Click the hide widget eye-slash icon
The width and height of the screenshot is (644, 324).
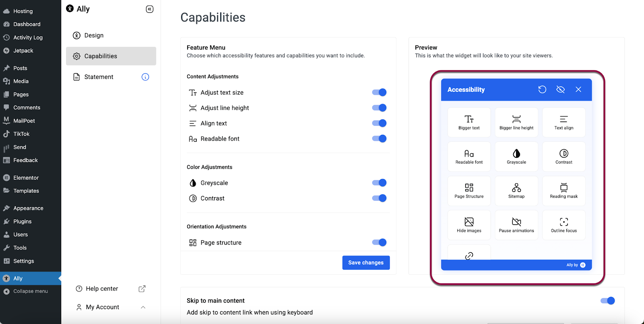[560, 89]
